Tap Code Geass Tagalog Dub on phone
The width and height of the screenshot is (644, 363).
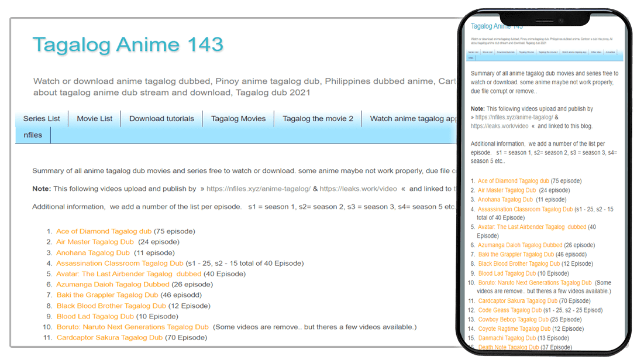coord(509,310)
